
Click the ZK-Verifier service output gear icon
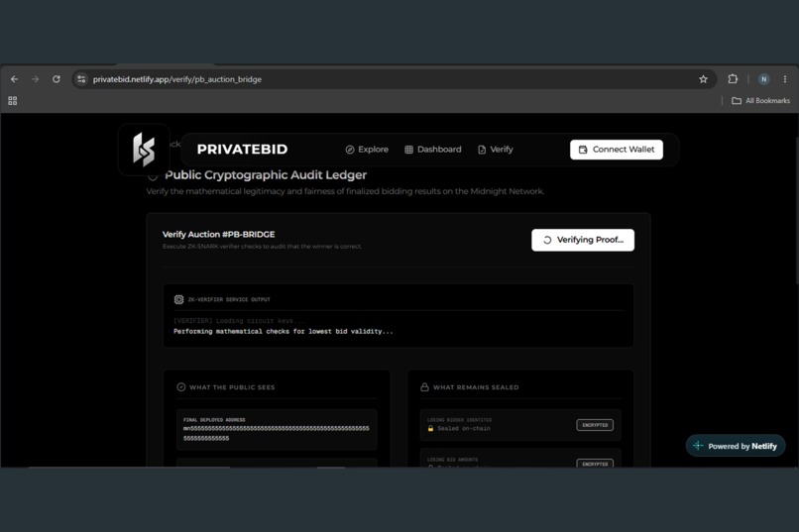[178, 299]
